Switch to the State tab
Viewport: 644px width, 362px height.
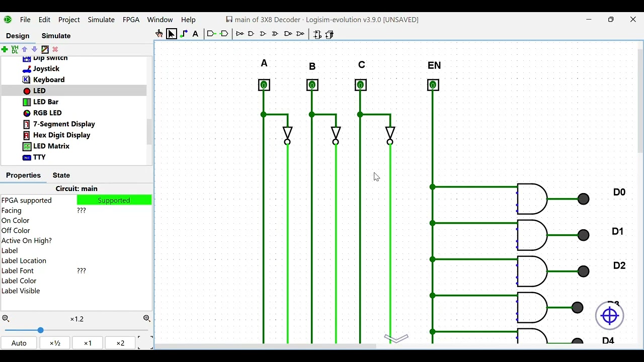pyautogui.click(x=61, y=175)
